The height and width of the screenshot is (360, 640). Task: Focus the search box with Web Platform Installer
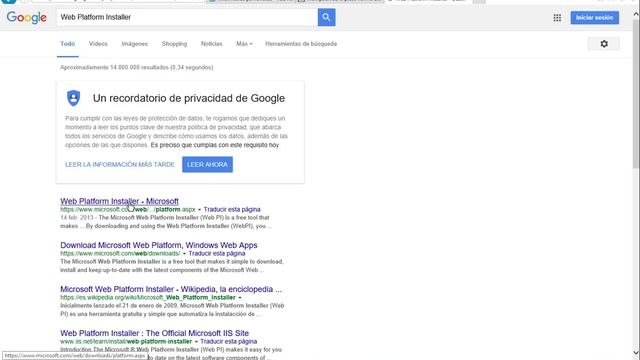click(187, 17)
